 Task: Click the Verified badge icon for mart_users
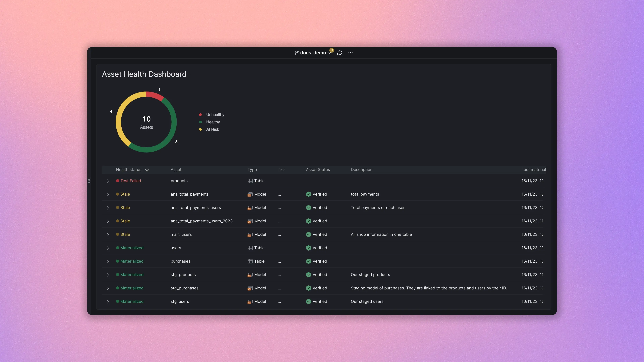[309, 234]
